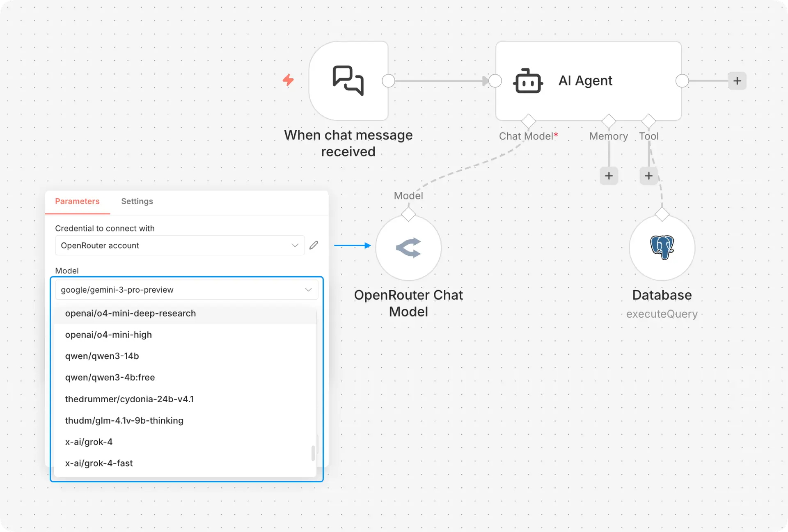
Task: Switch to the Settings tab
Action: (137, 201)
